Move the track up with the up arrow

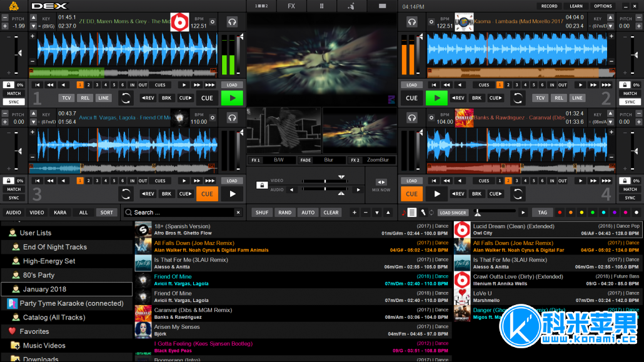pyautogui.click(x=388, y=213)
